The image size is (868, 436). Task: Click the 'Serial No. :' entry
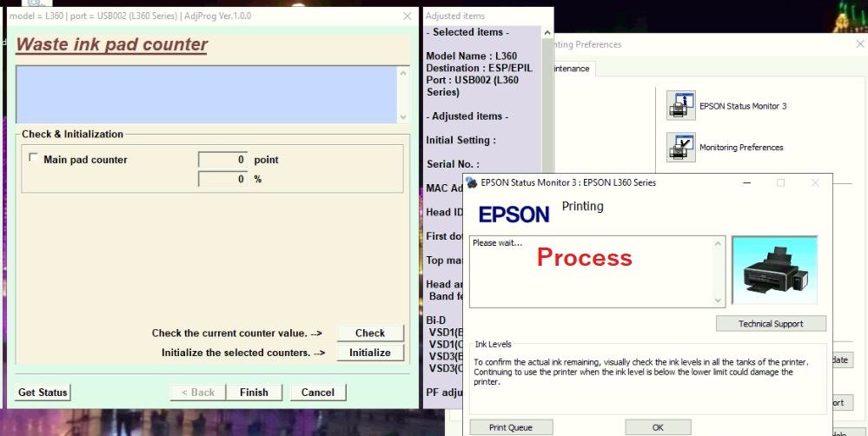point(453,164)
